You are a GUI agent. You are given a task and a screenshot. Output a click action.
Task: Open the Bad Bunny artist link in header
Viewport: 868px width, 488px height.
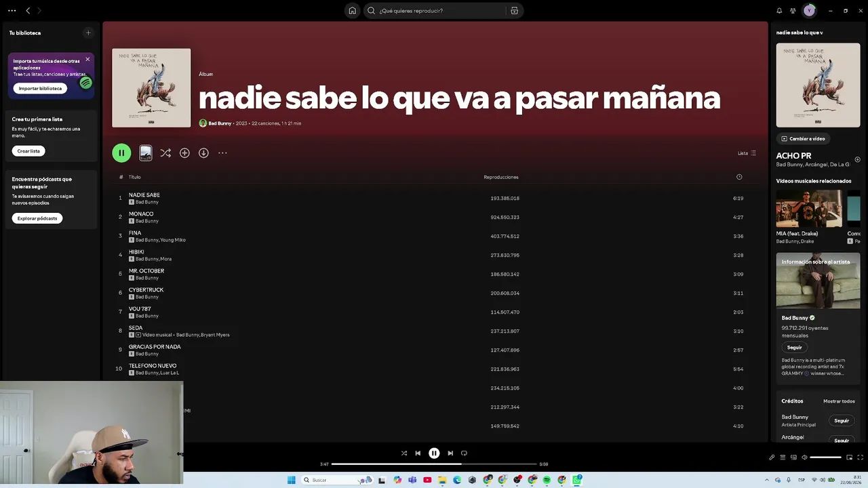coord(220,123)
